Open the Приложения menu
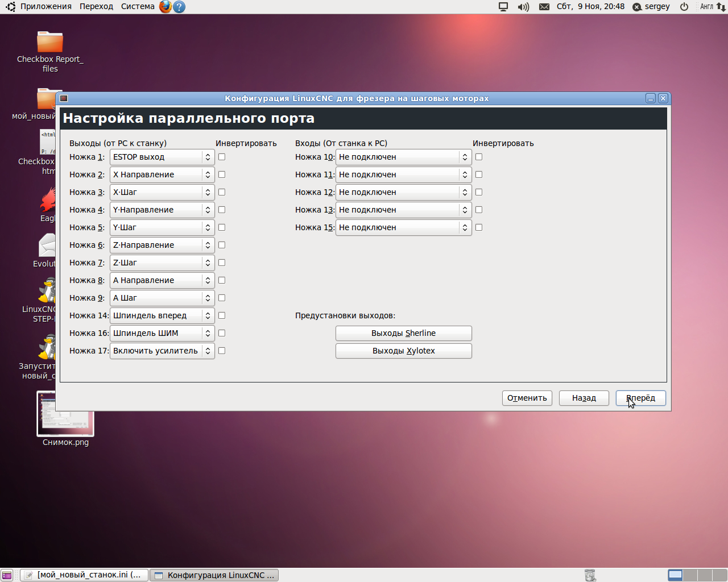 pyautogui.click(x=46, y=7)
